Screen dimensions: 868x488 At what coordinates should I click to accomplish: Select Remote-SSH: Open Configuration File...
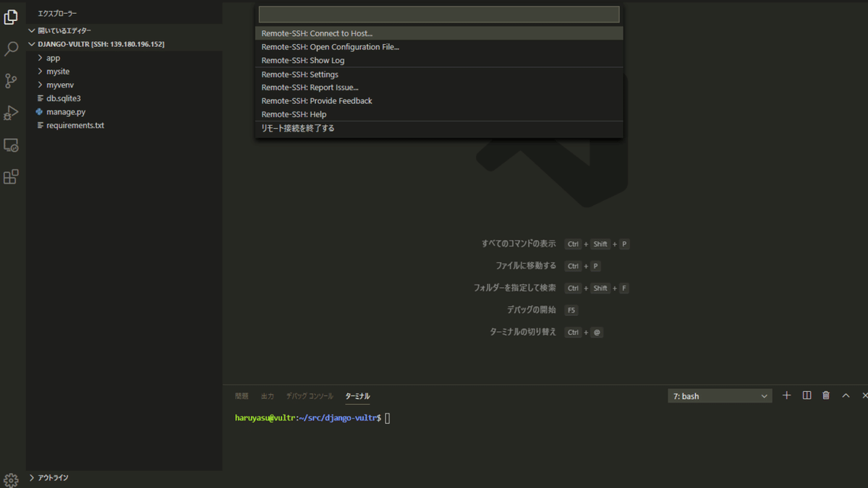click(439, 47)
